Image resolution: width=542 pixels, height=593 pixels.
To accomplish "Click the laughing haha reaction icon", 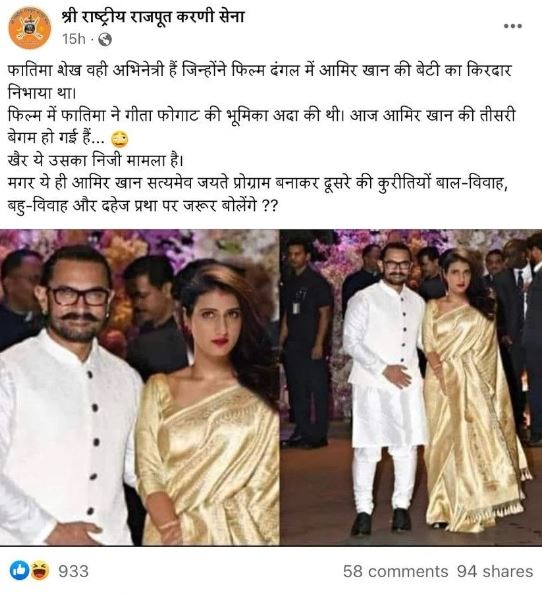I will pos(40,571).
